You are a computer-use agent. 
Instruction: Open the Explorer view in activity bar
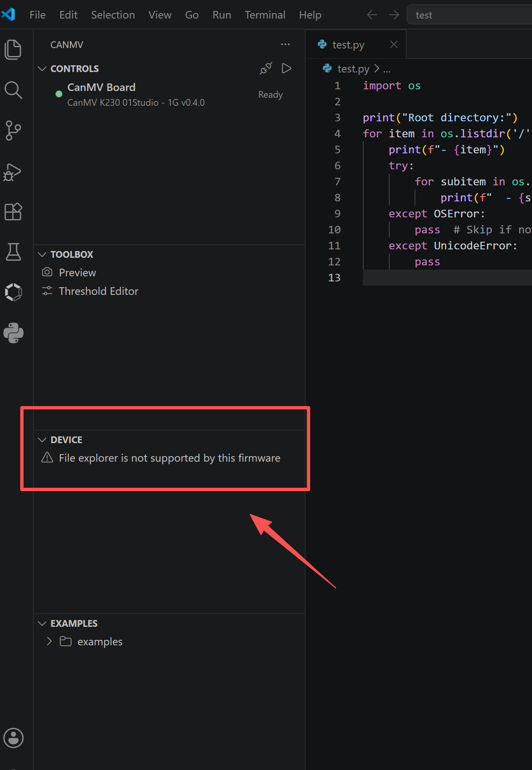(13, 49)
